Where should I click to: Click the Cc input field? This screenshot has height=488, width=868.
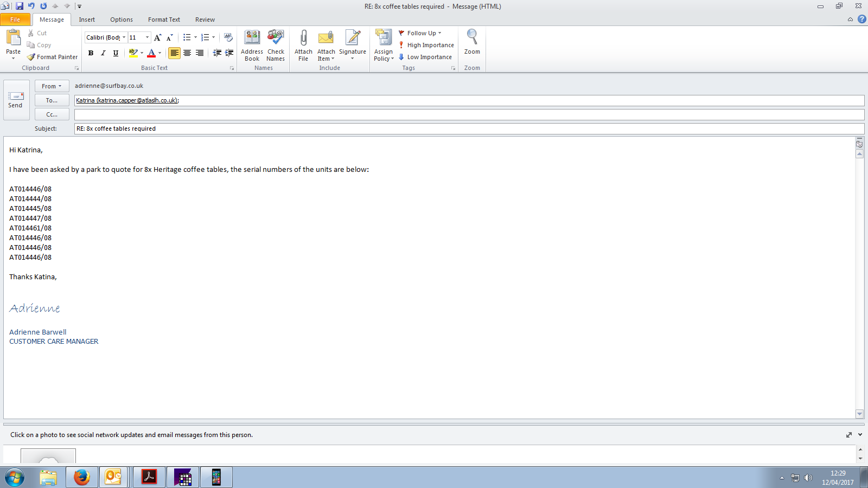[469, 114]
